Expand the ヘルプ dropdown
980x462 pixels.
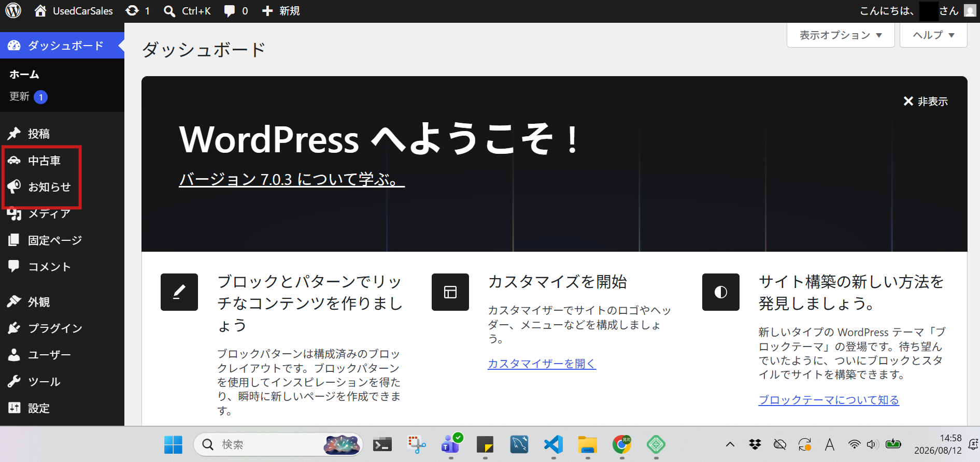[933, 35]
